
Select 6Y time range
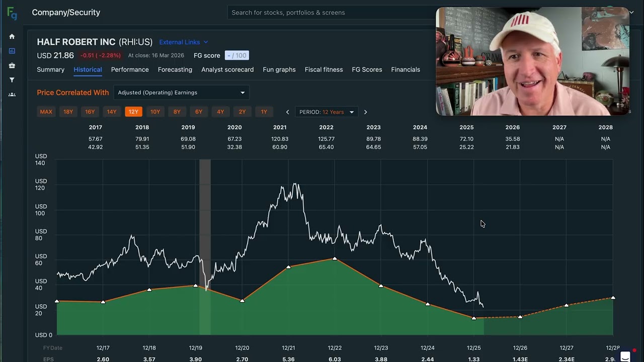(199, 112)
